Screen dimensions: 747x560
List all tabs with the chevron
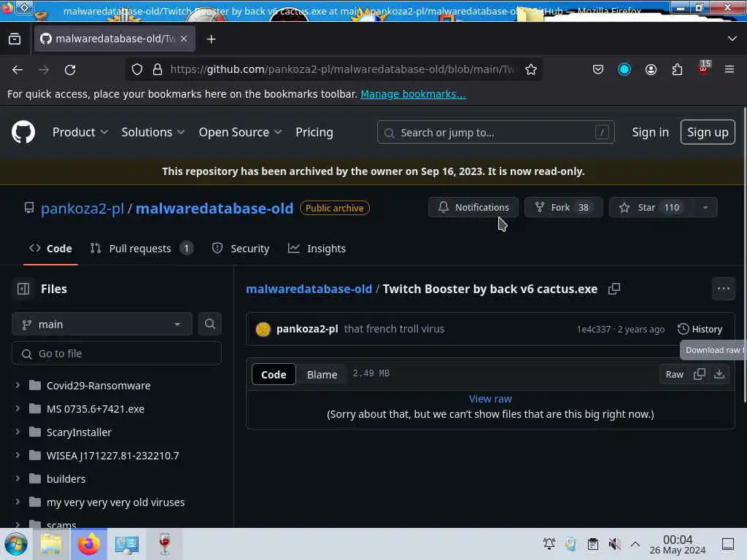[x=732, y=39]
